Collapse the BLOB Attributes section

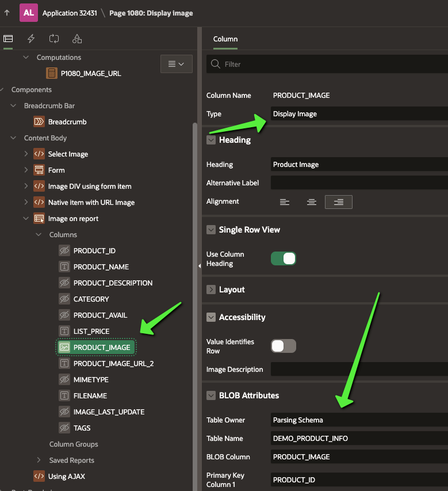[211, 395]
